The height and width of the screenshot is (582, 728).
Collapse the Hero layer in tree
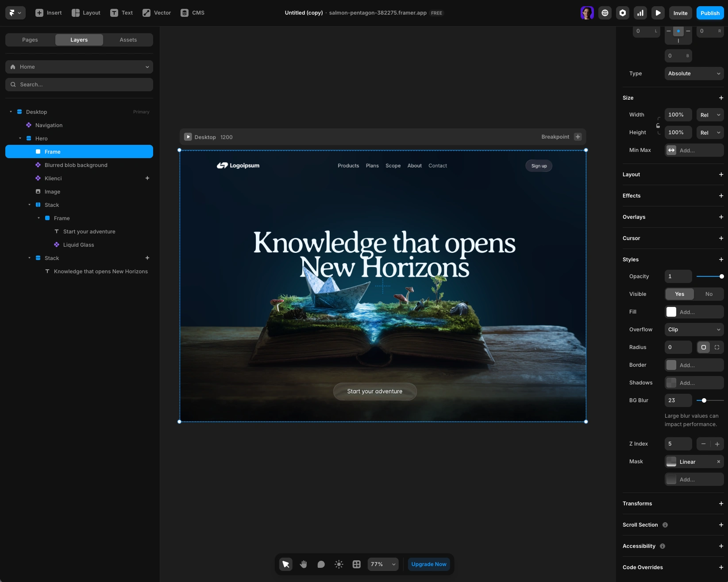point(20,139)
